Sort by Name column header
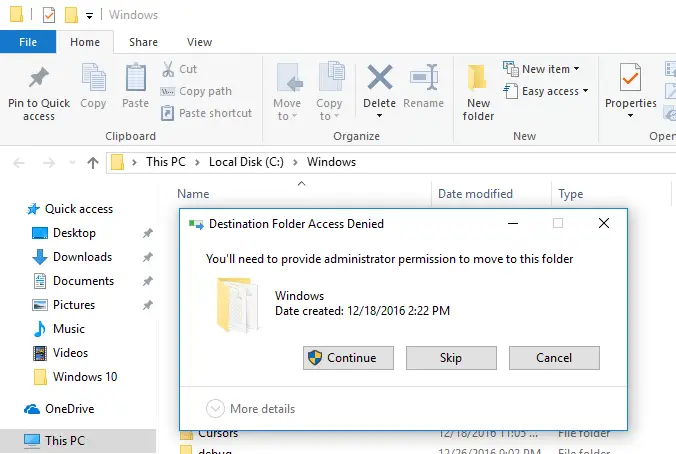The height and width of the screenshot is (454, 676). click(193, 194)
